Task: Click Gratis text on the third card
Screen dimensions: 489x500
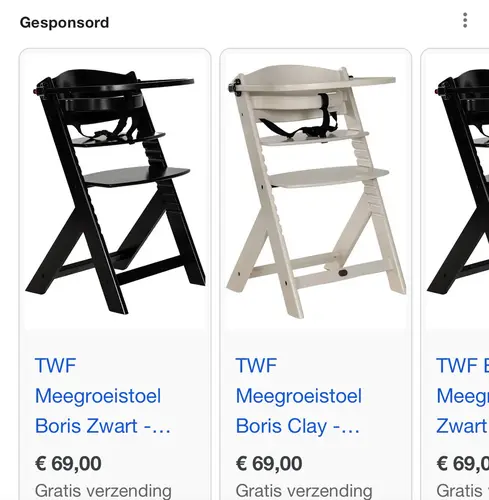Action: click(459, 491)
